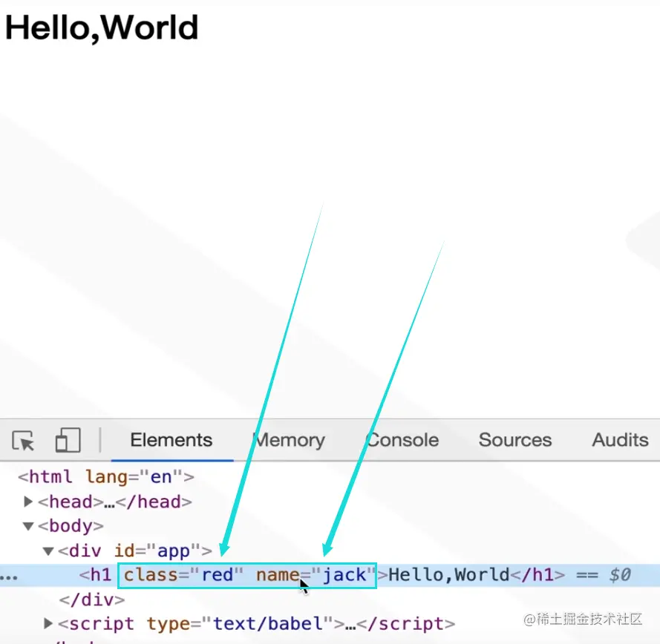Screen dimensions: 660x644
Task: Collapse the div id="app" node
Action: point(48,551)
